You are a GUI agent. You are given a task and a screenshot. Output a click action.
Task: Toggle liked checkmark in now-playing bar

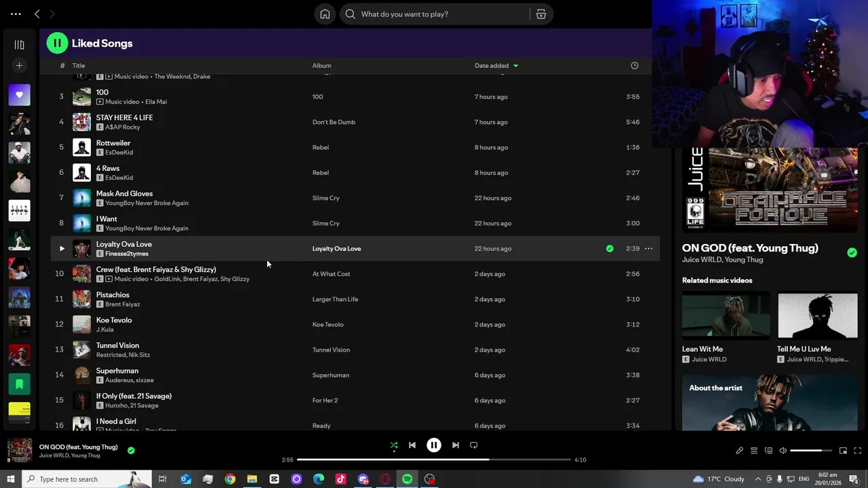131,450
